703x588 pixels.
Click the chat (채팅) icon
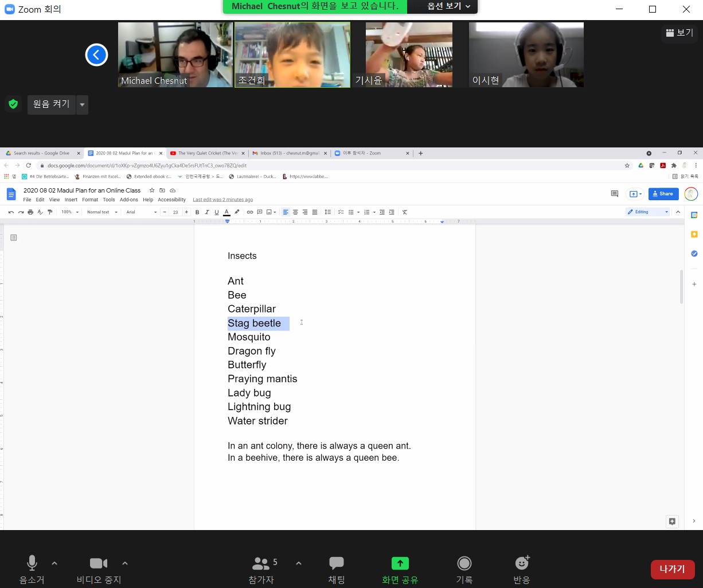337,564
